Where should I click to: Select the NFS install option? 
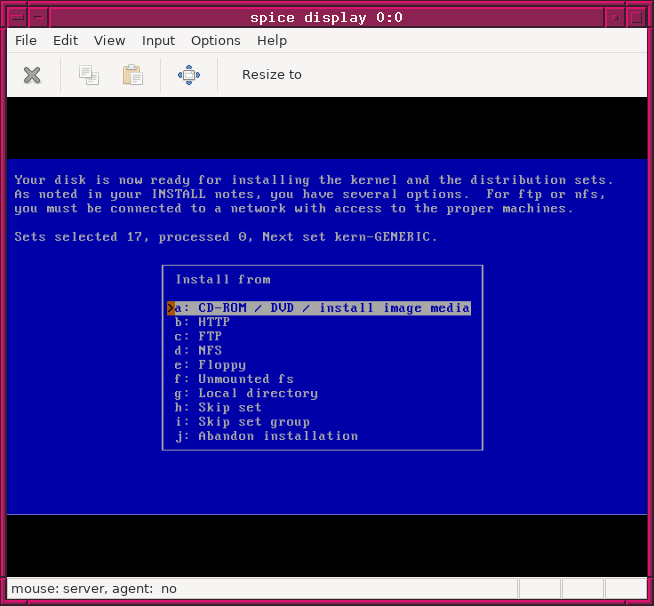[x=210, y=351]
